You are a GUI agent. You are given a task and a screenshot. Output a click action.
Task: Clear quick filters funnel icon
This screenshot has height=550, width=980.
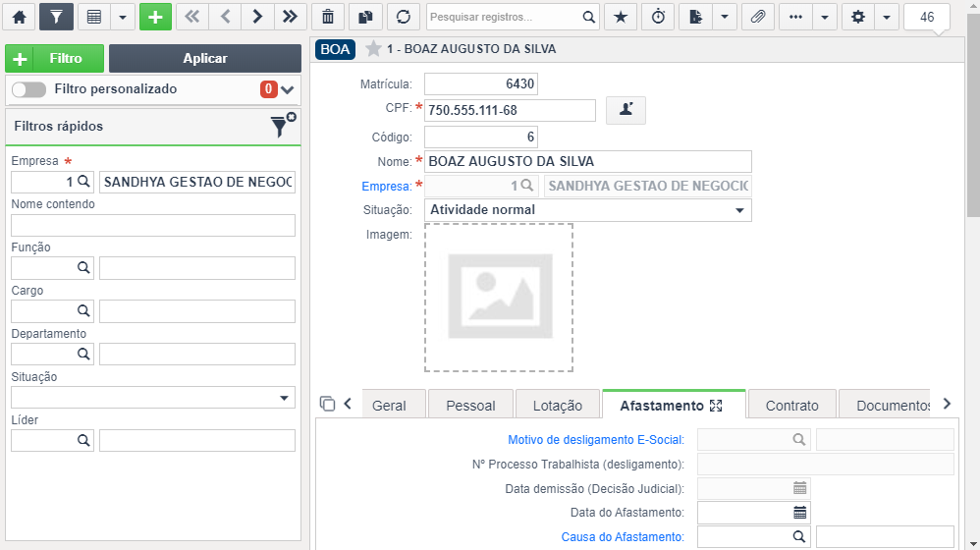coord(283,125)
